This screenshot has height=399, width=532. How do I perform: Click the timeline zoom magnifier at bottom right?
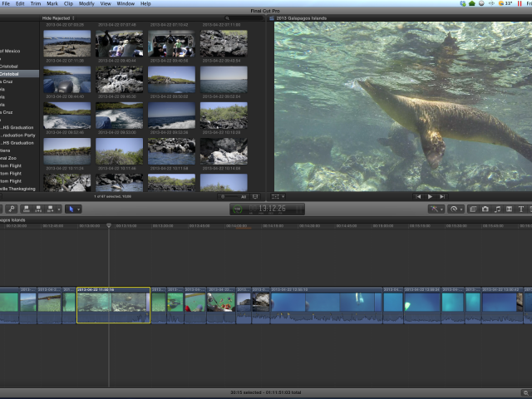point(526,392)
